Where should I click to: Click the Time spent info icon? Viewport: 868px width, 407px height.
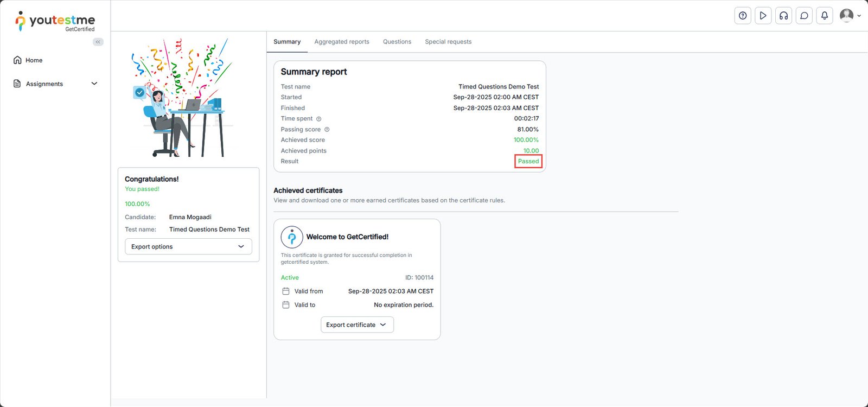click(x=319, y=119)
